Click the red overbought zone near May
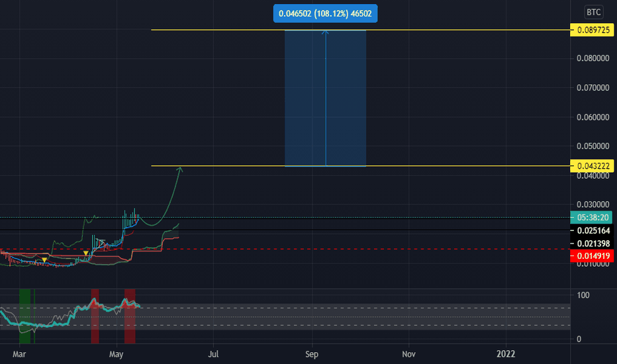The height and width of the screenshot is (364, 617). click(130, 316)
